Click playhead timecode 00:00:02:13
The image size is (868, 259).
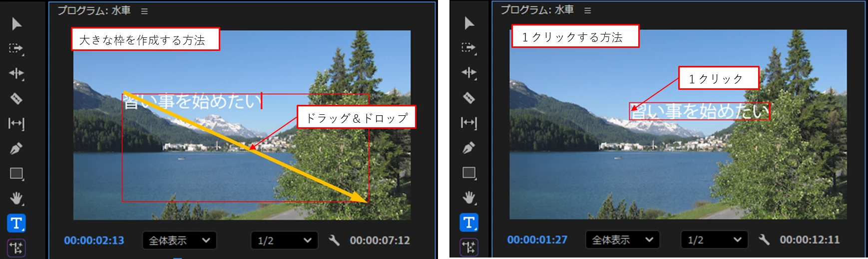click(x=94, y=241)
